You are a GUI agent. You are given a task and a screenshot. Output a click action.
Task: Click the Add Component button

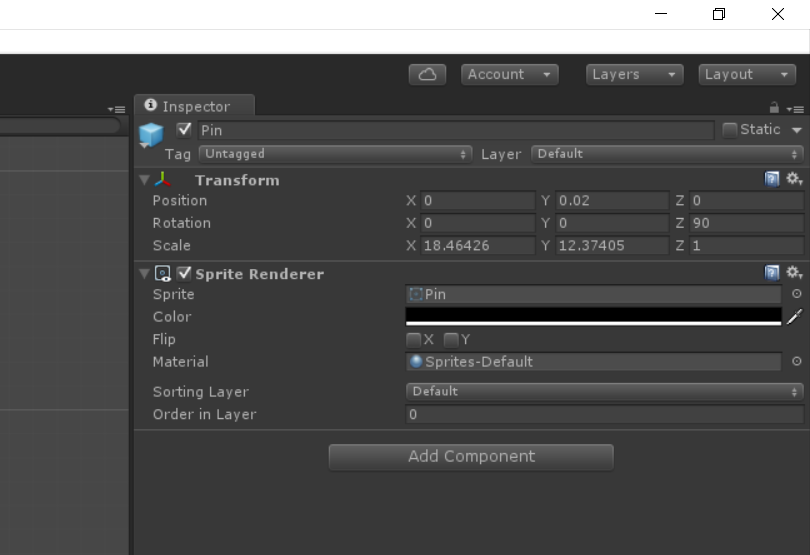click(471, 457)
